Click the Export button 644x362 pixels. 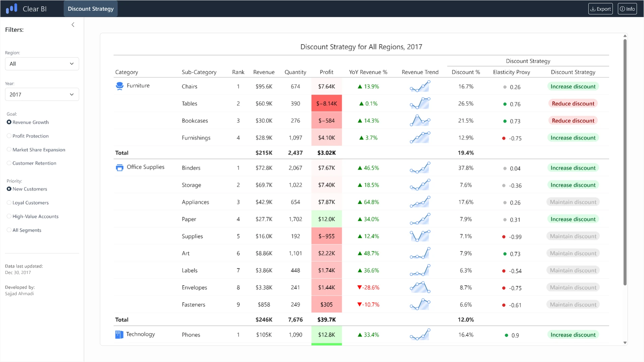[600, 9]
